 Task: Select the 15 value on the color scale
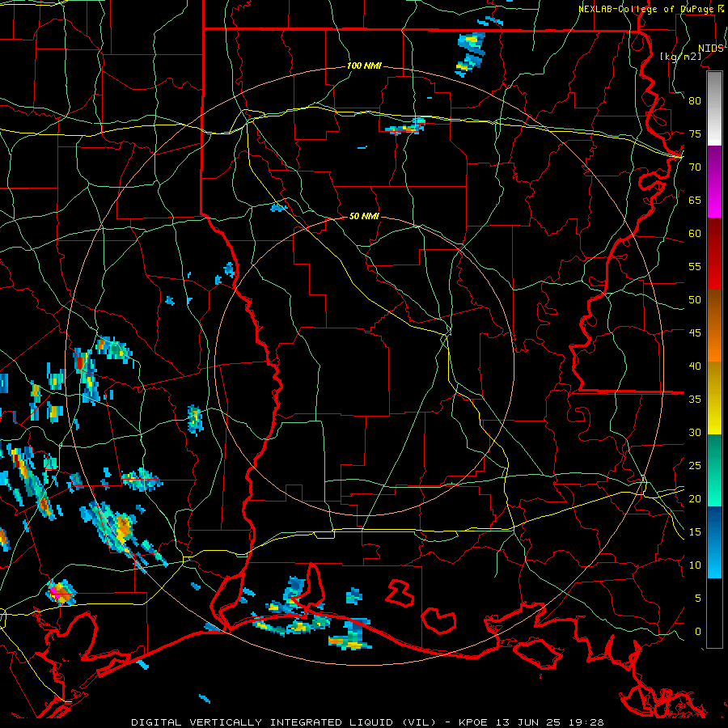(695, 532)
